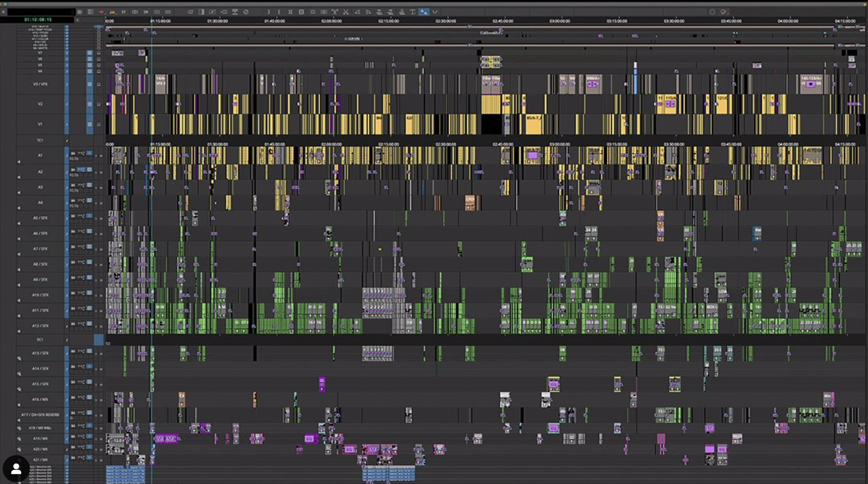Click the fade-in ramp icon in the toolbar
This screenshot has height=484, width=868.
(357, 11)
